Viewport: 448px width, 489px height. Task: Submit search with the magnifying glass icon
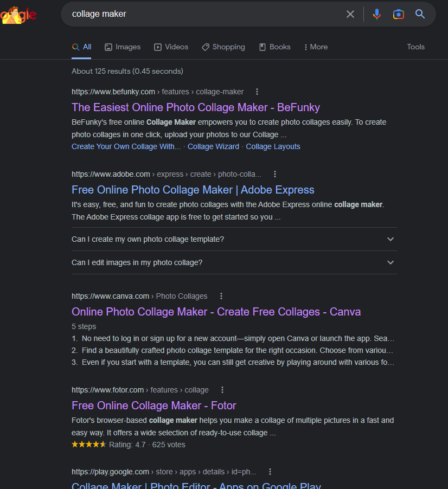pyautogui.click(x=420, y=14)
